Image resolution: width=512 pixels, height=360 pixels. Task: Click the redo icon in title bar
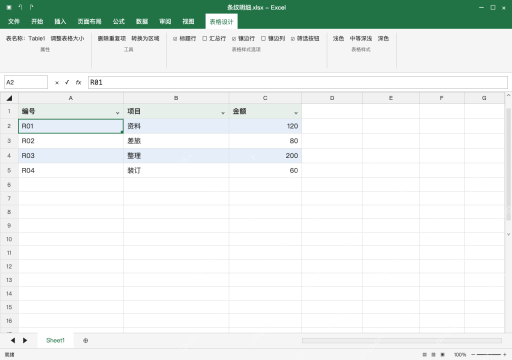coord(31,7)
